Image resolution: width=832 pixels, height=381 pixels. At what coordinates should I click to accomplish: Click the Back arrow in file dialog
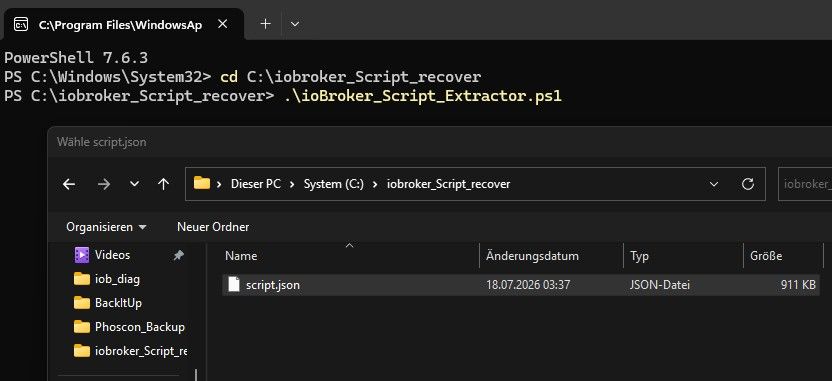coord(69,184)
